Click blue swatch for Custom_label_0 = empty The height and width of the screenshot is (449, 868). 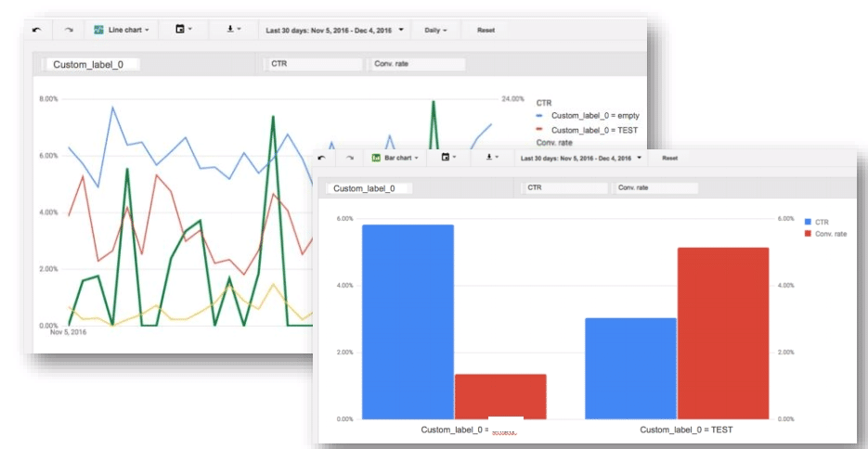point(539,116)
